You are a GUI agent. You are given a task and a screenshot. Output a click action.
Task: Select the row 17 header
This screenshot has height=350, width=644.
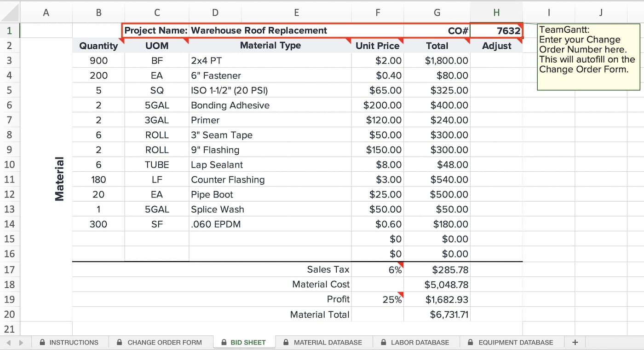[x=10, y=269]
